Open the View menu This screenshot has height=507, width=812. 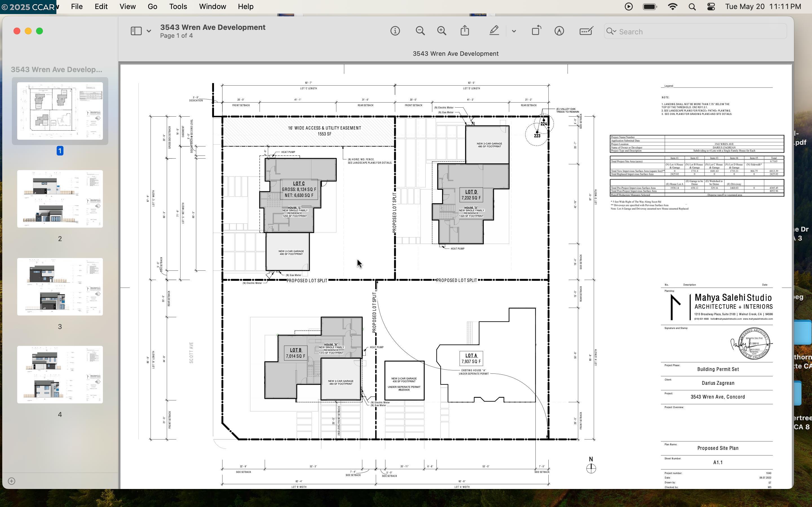coord(127,6)
